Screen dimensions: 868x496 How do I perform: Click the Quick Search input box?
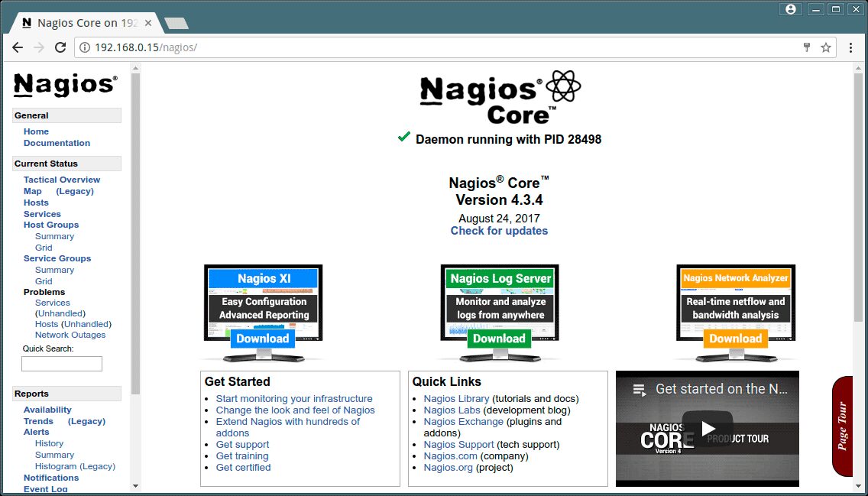(x=61, y=363)
